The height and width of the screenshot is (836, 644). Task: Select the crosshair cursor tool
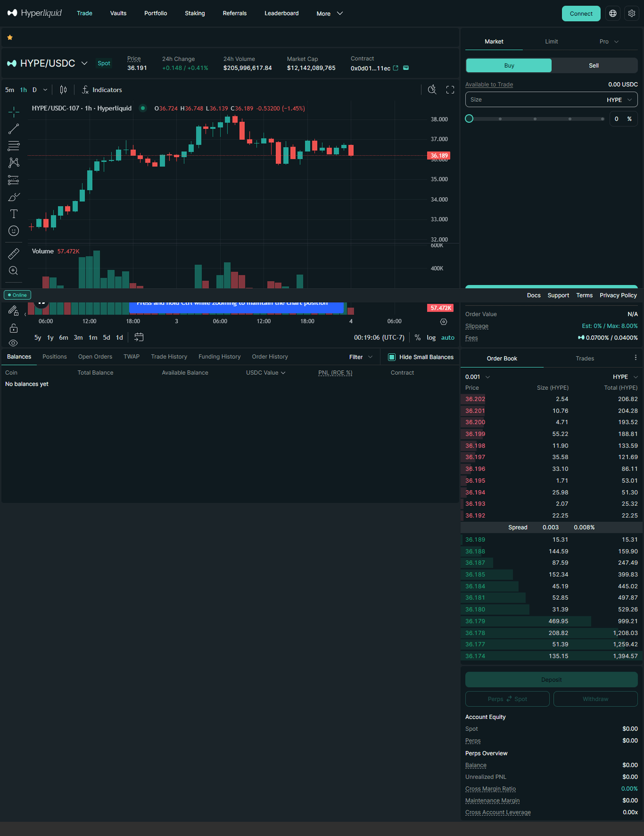13,112
